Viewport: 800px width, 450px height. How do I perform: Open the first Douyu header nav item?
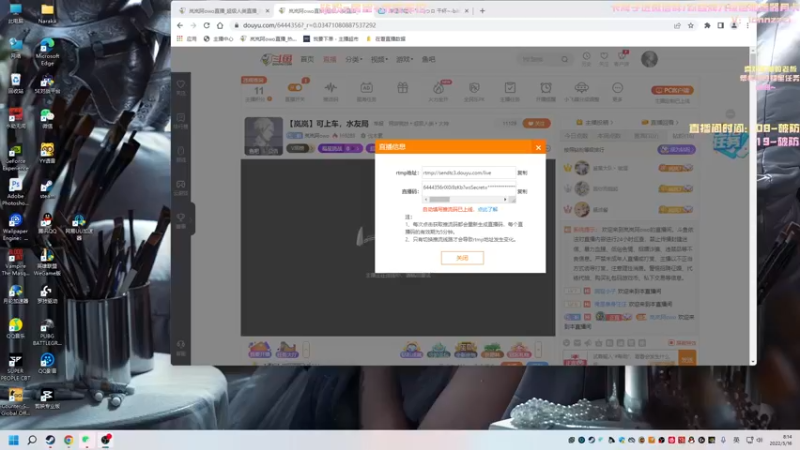(307, 59)
